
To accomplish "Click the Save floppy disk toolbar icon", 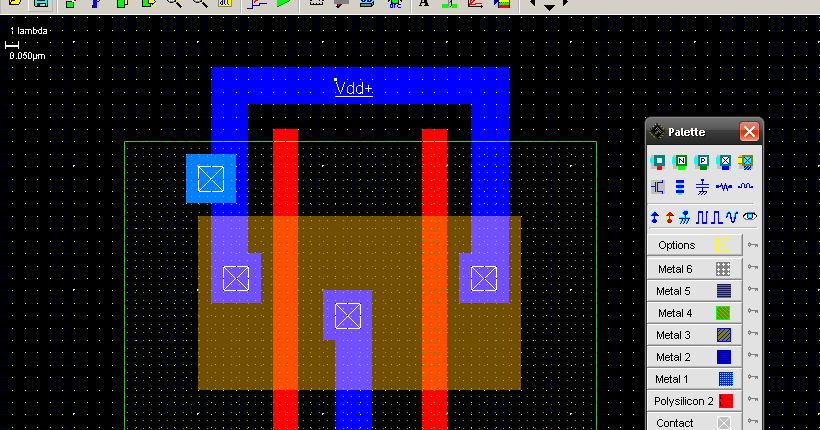I will point(41,3).
